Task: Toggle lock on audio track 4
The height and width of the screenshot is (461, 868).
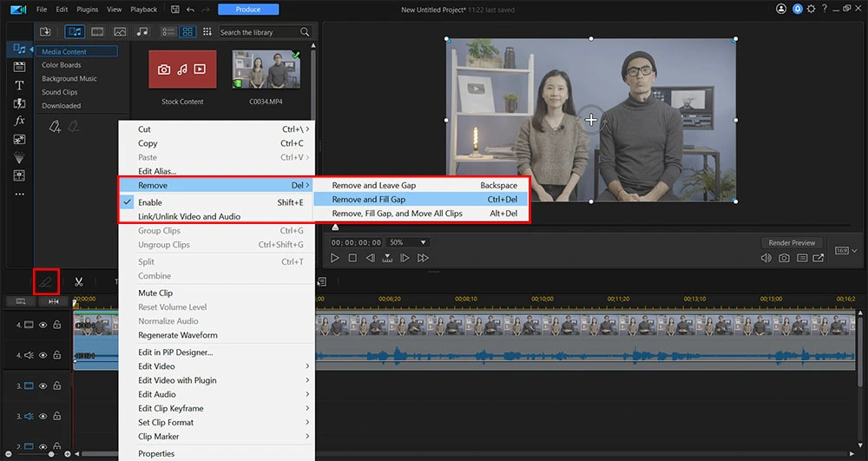Action: pyautogui.click(x=56, y=355)
